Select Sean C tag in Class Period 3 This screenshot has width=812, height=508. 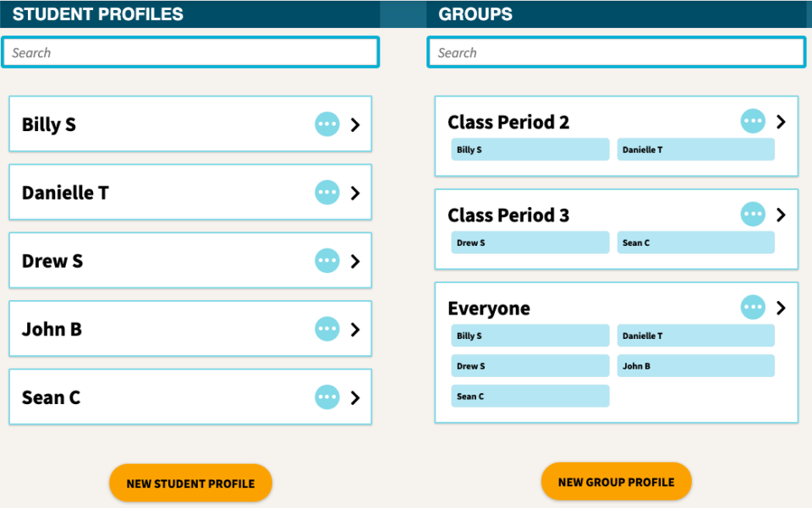pyautogui.click(x=695, y=243)
